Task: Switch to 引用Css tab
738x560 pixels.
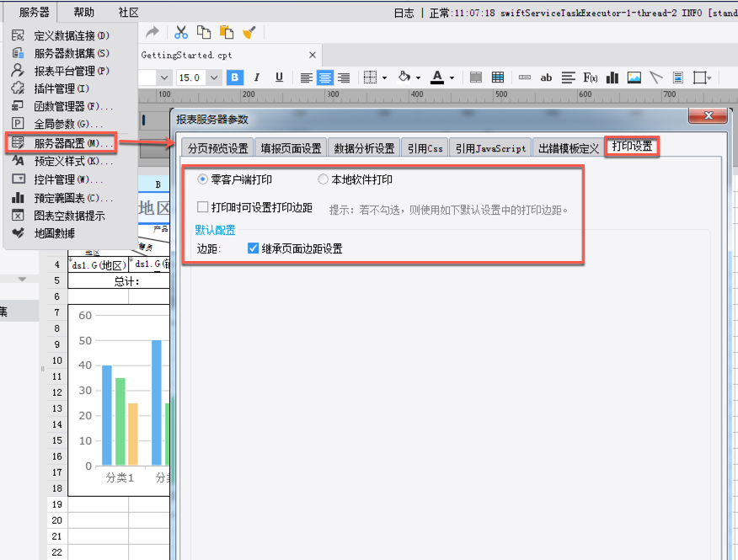Action: (x=425, y=148)
